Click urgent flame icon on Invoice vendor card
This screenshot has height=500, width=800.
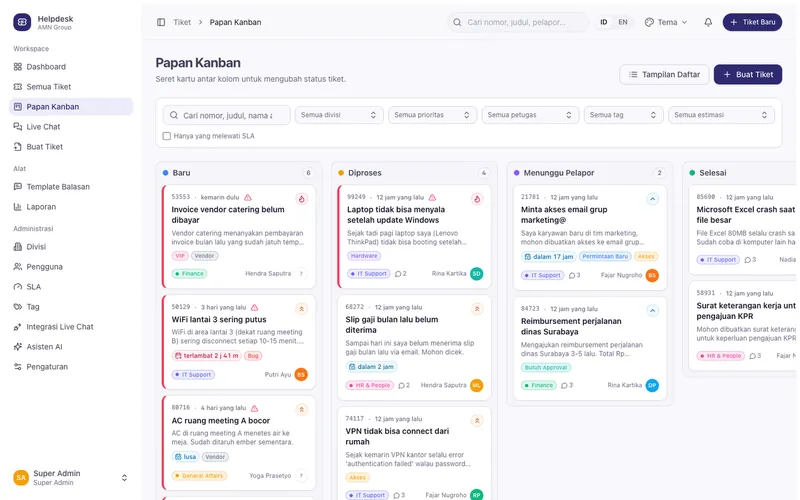click(302, 199)
